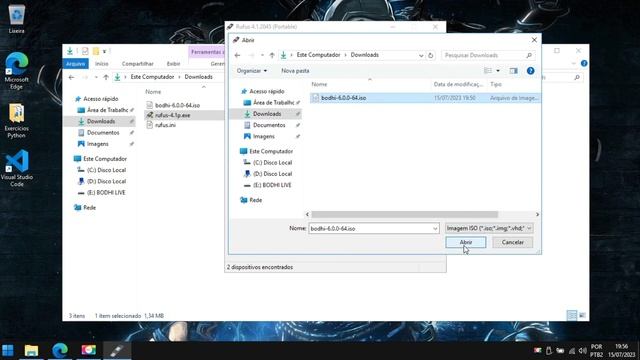
Task: Click the blue help icon in Abrir dialog
Action: pos(530,71)
